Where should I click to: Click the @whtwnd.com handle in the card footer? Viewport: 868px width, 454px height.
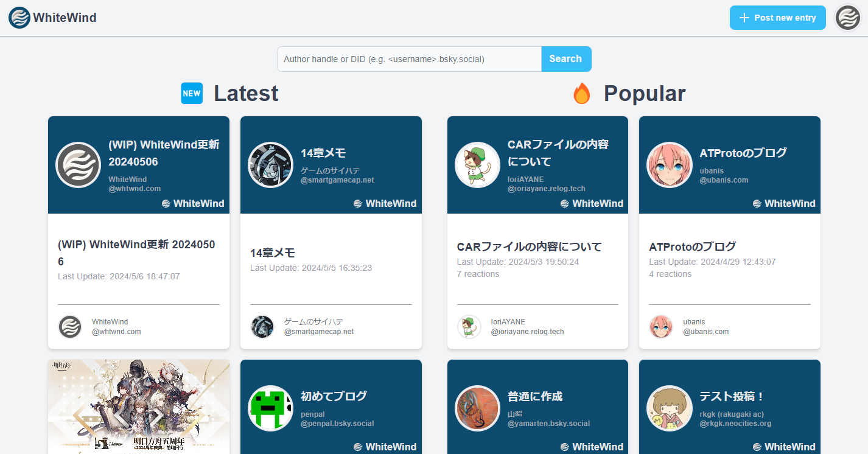[116, 332]
